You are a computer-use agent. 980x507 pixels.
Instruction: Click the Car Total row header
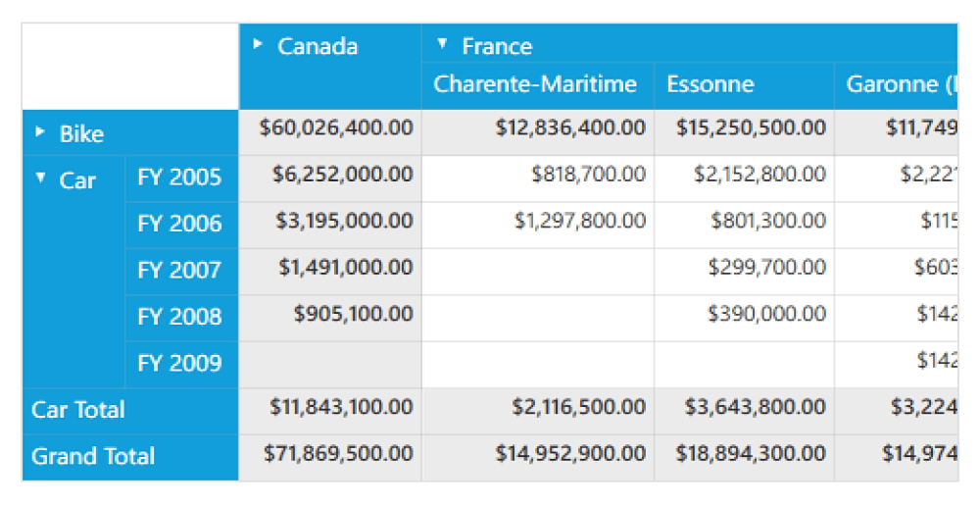click(78, 410)
